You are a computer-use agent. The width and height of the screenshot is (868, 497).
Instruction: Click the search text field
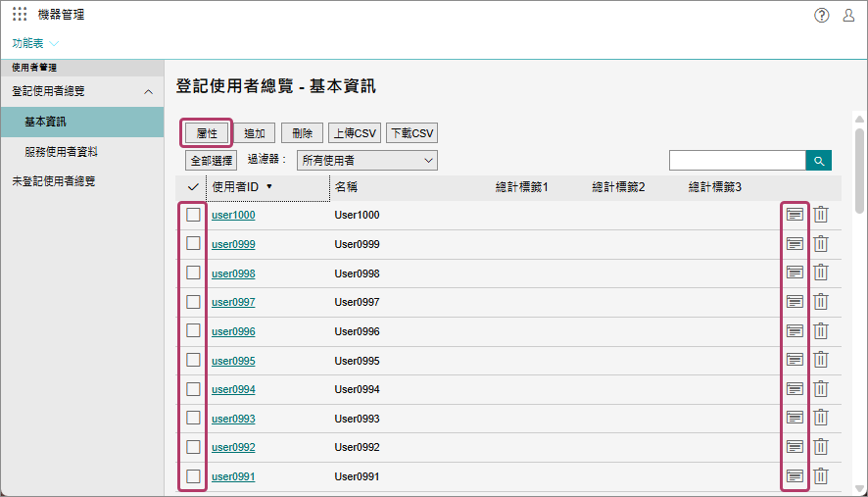[x=737, y=160]
